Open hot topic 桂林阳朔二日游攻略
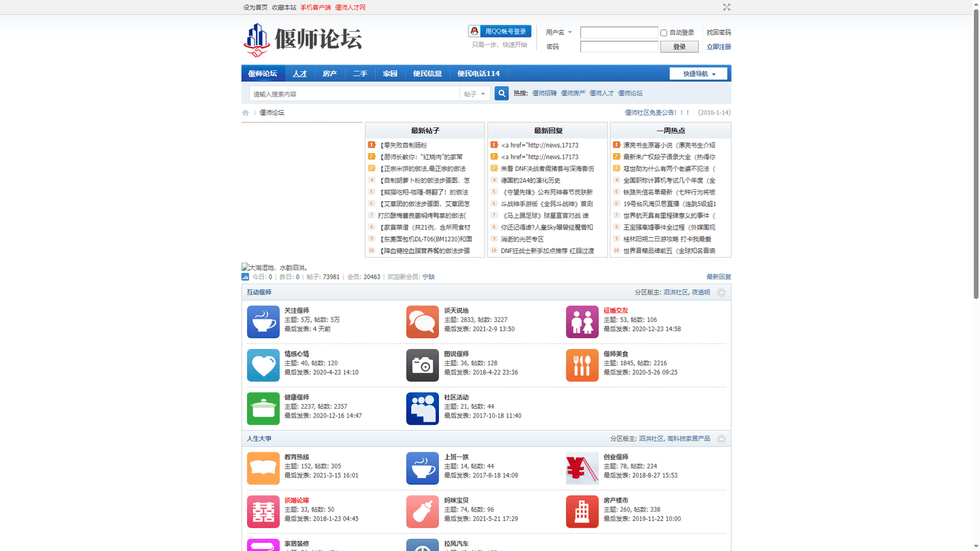 667,239
